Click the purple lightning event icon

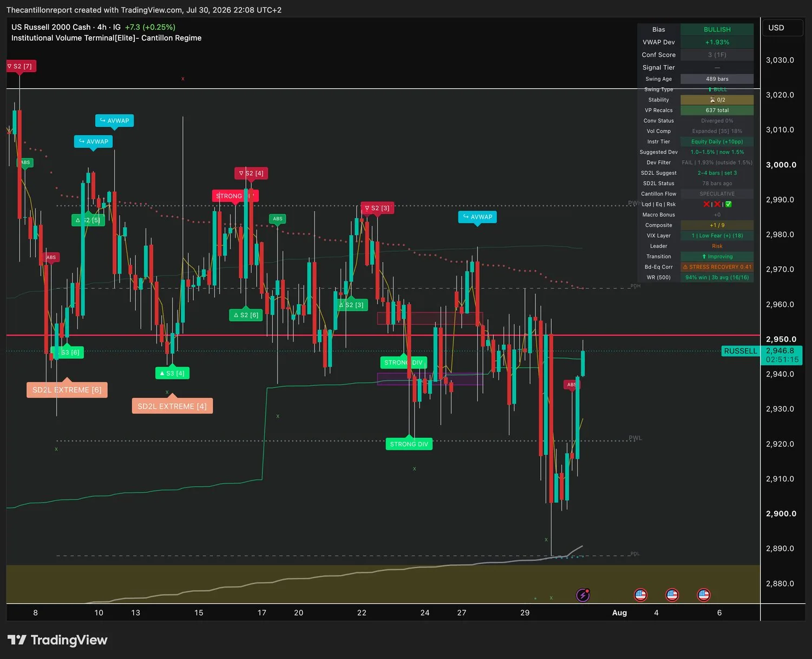582,595
